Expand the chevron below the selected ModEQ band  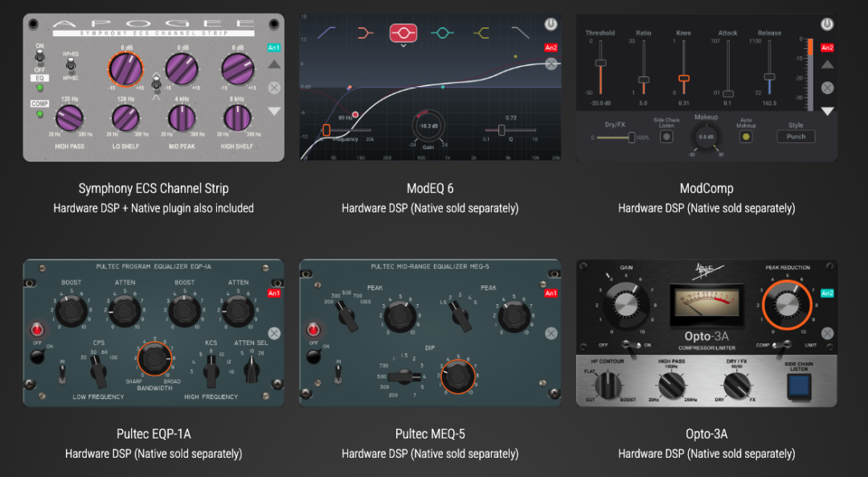pyautogui.click(x=403, y=45)
